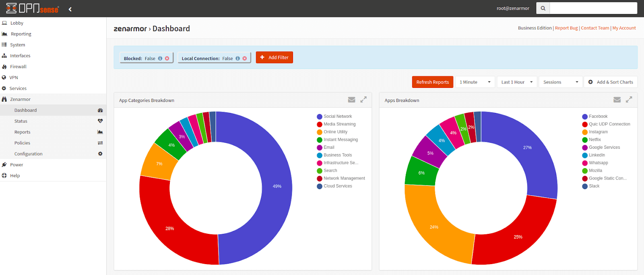Toggle Media Streaming legend entry
Image resolution: width=644 pixels, height=275 pixels.
339,124
